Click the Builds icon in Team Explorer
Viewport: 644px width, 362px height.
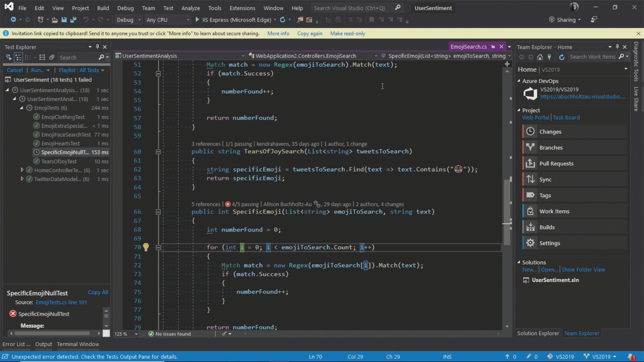pos(531,227)
